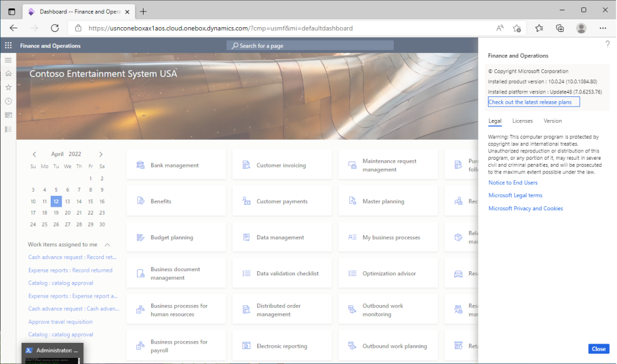Screen dimensions: 617x364
Task: Open the Outbound work monitoring tile
Action: 388,310
